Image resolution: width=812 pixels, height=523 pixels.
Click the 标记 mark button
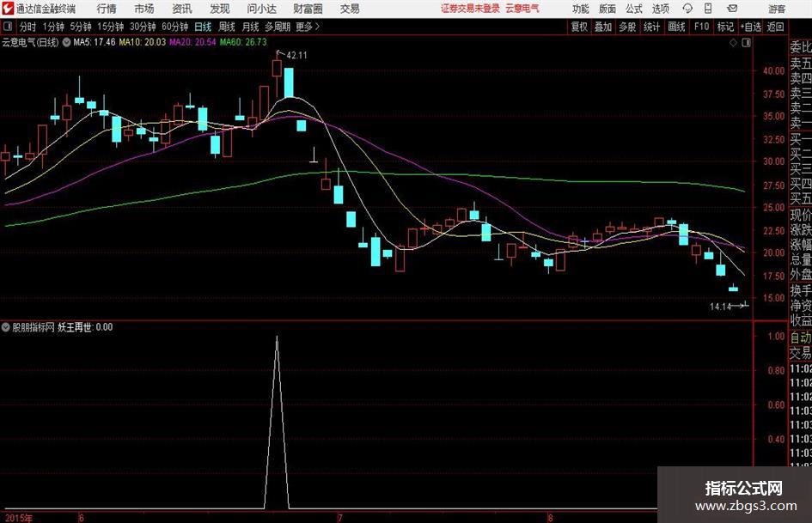pos(725,27)
